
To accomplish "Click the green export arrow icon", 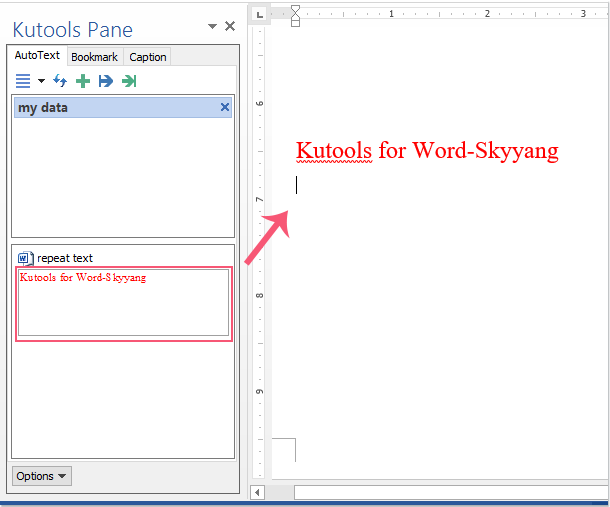I will [x=129, y=81].
